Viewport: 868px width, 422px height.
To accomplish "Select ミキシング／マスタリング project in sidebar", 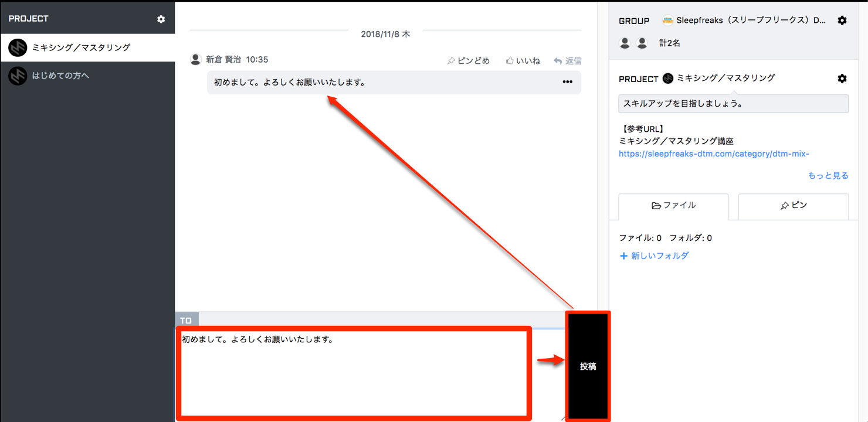I will coord(87,47).
